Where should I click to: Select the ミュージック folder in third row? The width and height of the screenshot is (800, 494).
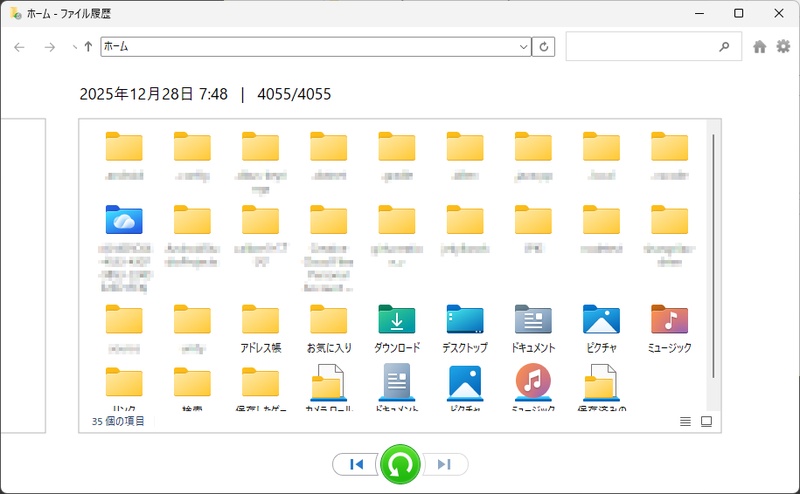coord(669,328)
